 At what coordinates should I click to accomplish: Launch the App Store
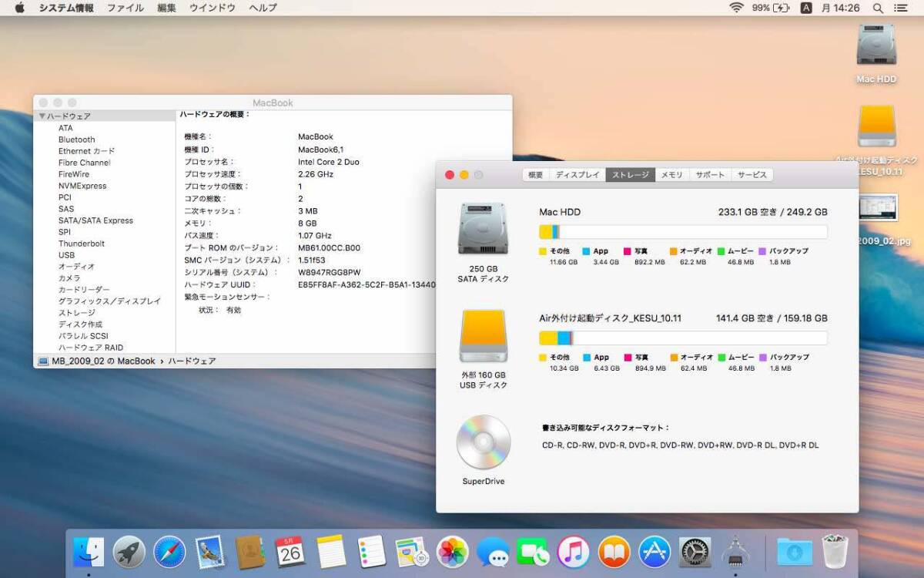[654, 551]
